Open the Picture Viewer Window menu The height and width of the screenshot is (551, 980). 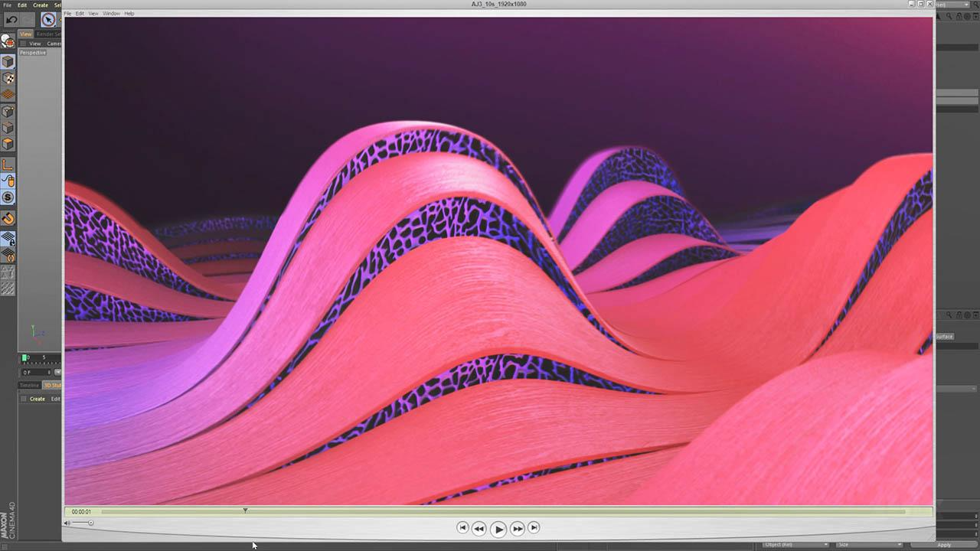112,14
